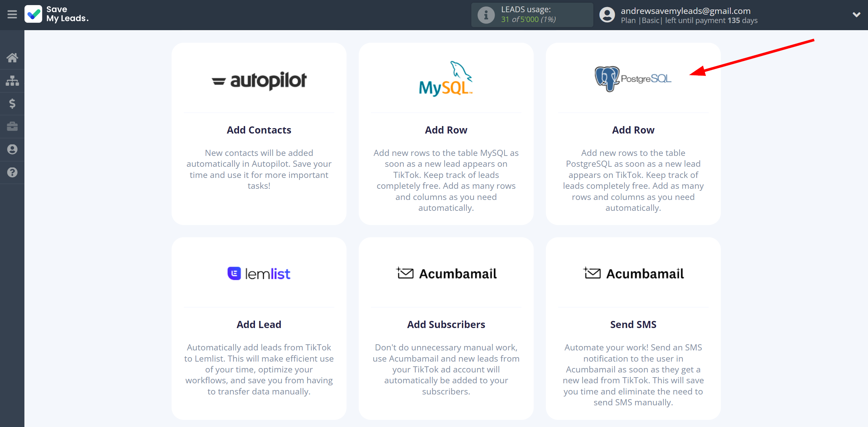
Task: Click the Plan Basic payment info text
Action: 689,20
